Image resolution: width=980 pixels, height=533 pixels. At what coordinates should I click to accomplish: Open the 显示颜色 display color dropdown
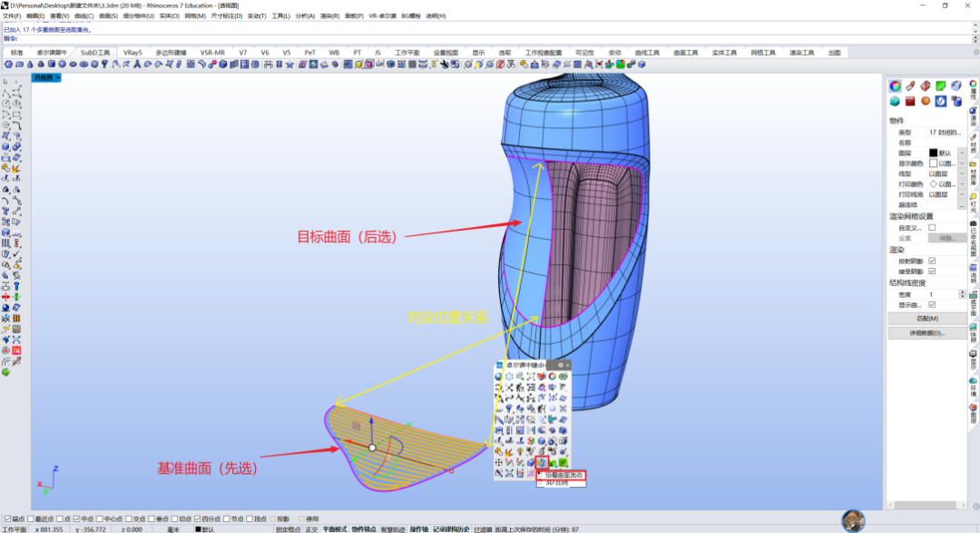[962, 163]
